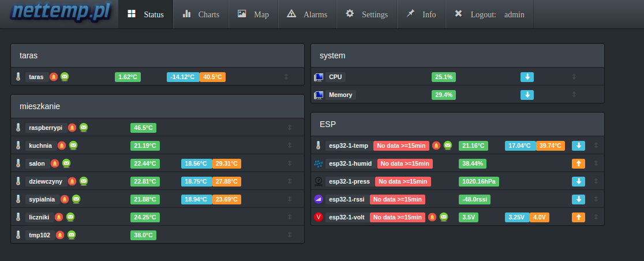The height and width of the screenshot is (261, 644).
Task: Toggle the mail notification for tmp102
Action: coord(72,235)
